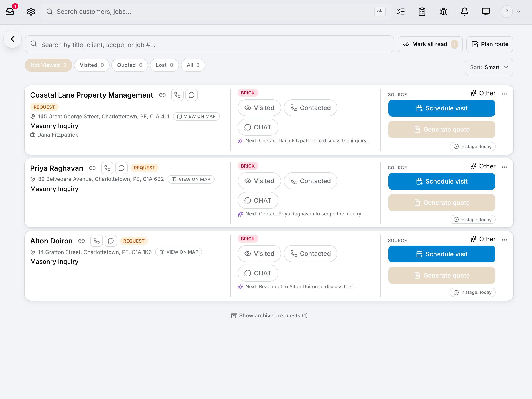Show archived requests (1)
This screenshot has width=532, height=399.
(269, 315)
